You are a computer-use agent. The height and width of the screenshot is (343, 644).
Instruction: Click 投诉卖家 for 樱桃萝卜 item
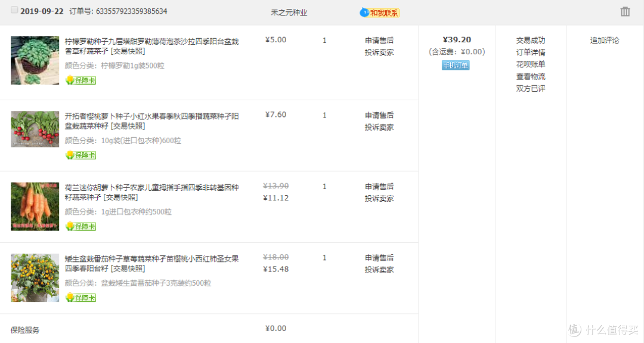pos(379,127)
